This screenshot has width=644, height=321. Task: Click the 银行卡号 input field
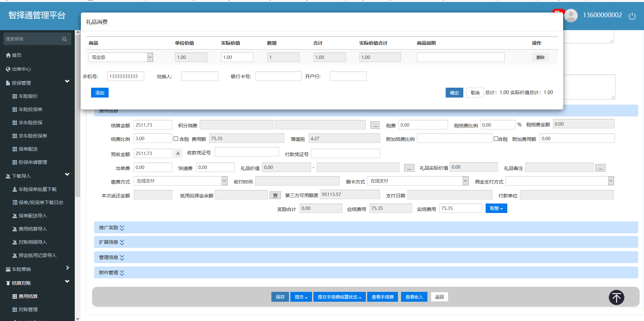click(279, 76)
